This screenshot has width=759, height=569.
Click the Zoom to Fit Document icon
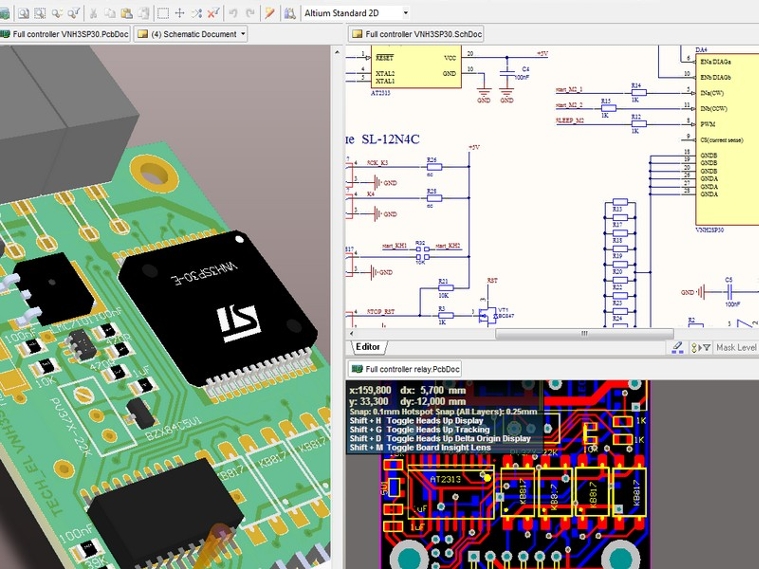click(x=23, y=13)
